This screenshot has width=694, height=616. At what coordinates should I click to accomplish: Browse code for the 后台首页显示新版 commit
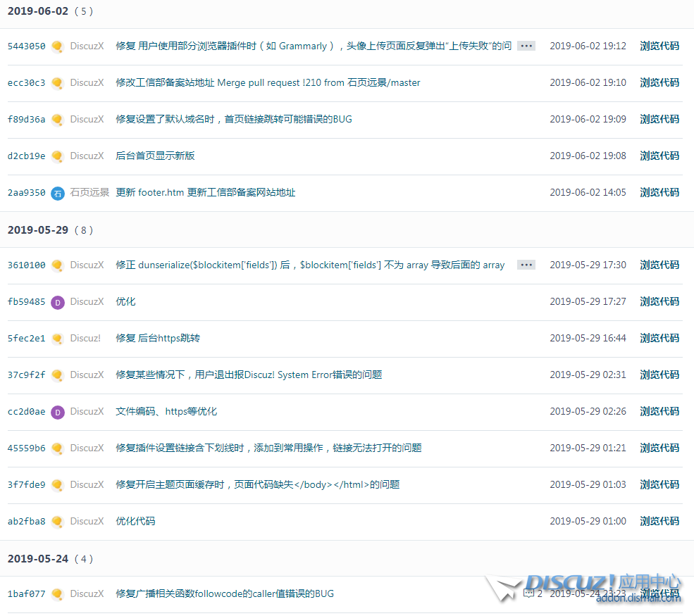click(659, 156)
